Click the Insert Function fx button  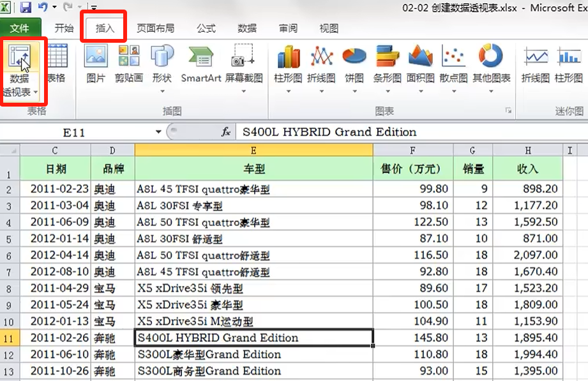coord(226,132)
